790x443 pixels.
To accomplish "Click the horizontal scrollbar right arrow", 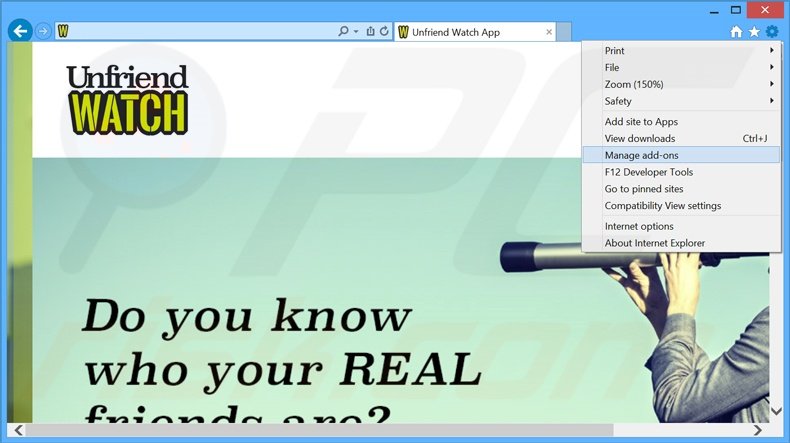I will point(757,430).
